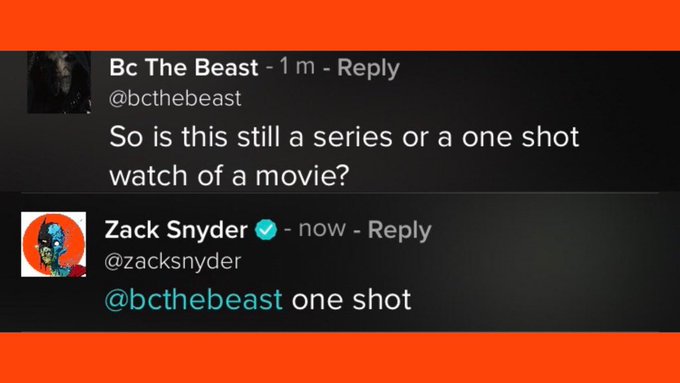The width and height of the screenshot is (680, 383).
Task: Reply to Zack Snyder's comment
Action: [399, 230]
